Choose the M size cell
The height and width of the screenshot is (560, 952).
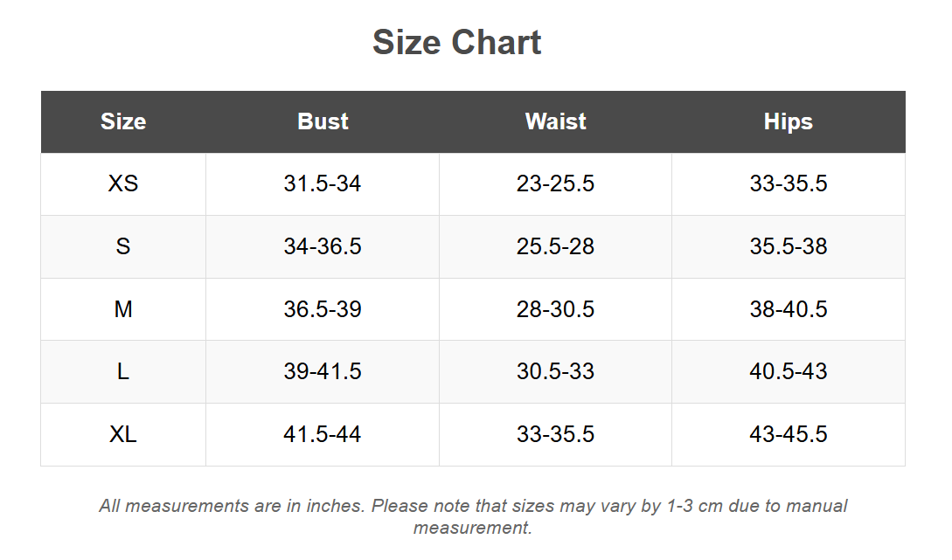pyautogui.click(x=123, y=309)
